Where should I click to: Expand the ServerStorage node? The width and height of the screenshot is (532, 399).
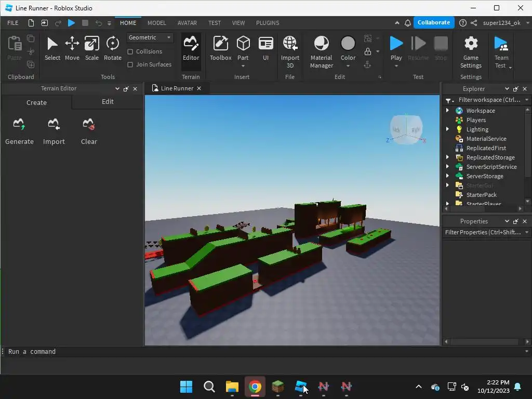pyautogui.click(x=447, y=176)
